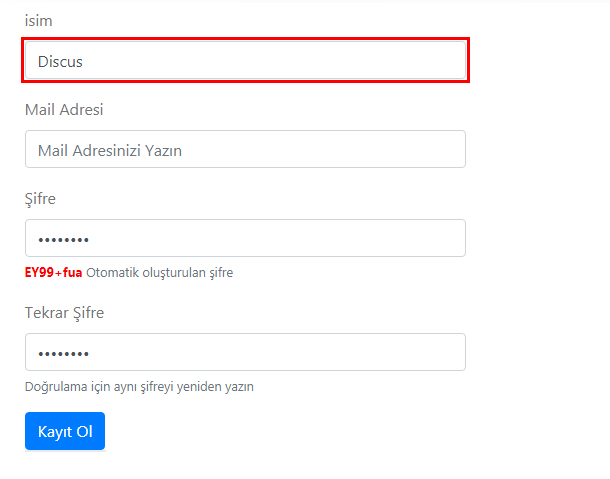Click the Mail Adresinizi Yazın placeholder text
This screenshot has height=479, width=610.
[110, 151]
